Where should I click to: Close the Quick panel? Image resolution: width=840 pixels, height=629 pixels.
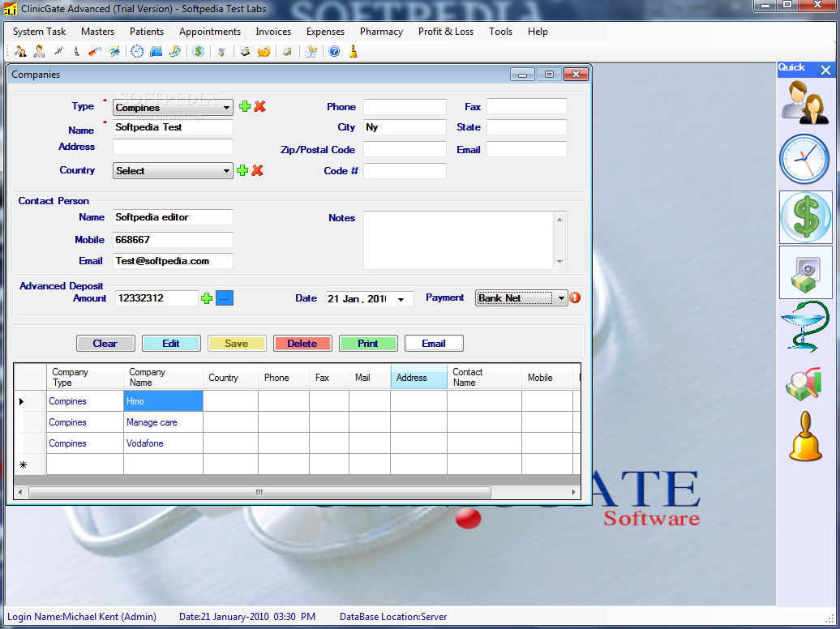click(x=825, y=70)
